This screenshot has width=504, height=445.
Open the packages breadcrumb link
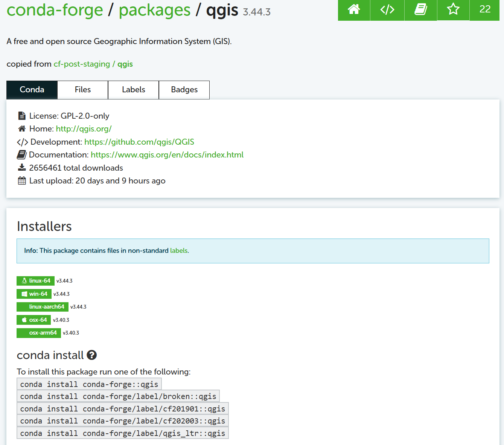pyautogui.click(x=155, y=10)
